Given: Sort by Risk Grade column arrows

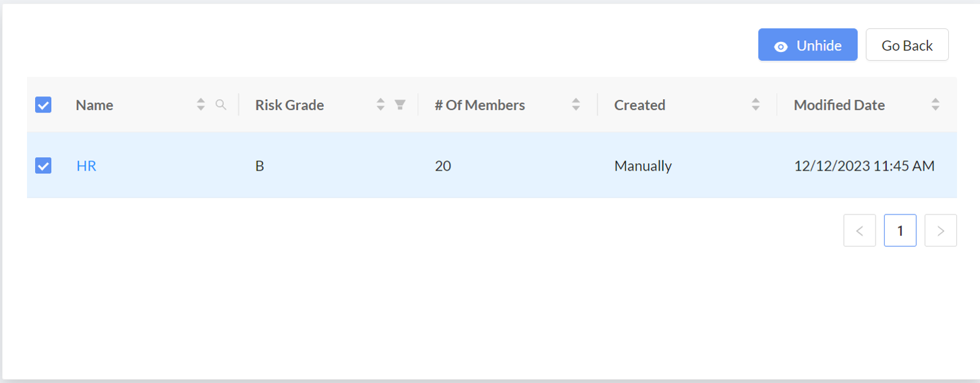Looking at the screenshot, I should 380,105.
